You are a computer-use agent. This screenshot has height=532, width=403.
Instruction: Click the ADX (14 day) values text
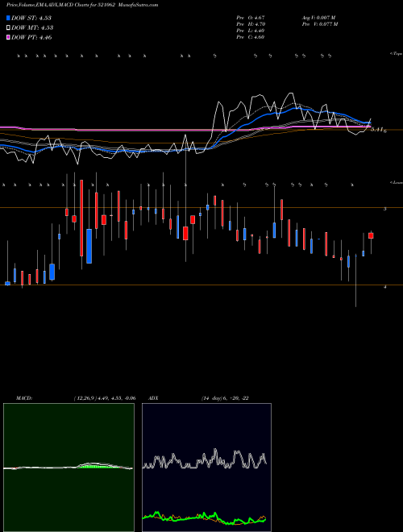pos(225,398)
